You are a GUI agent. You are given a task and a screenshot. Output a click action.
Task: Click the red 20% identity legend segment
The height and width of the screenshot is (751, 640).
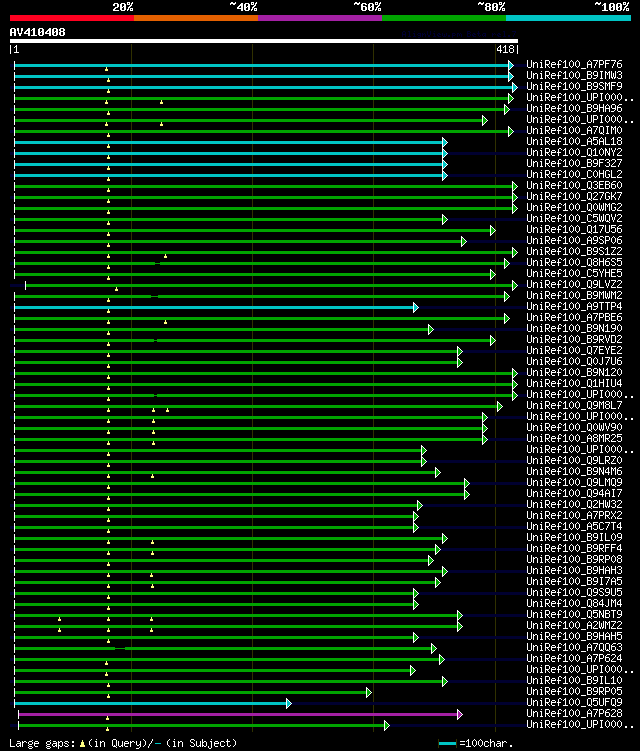[72, 18]
